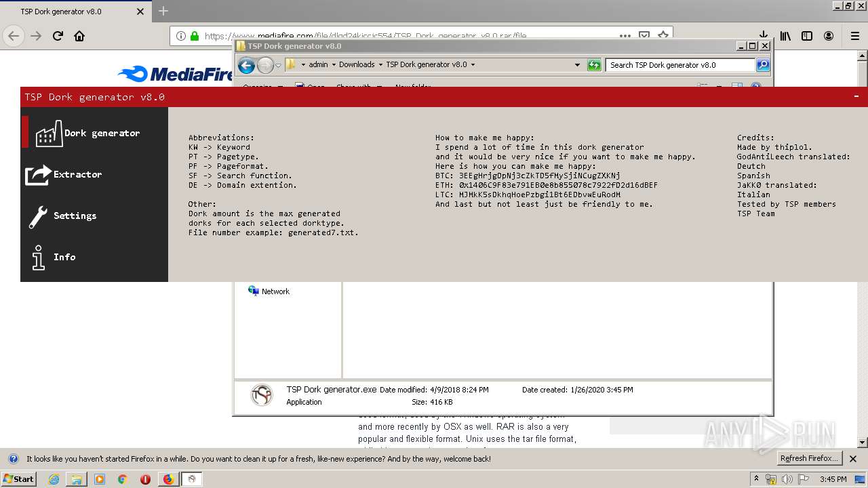Show hidden system tray icons

coord(756,479)
